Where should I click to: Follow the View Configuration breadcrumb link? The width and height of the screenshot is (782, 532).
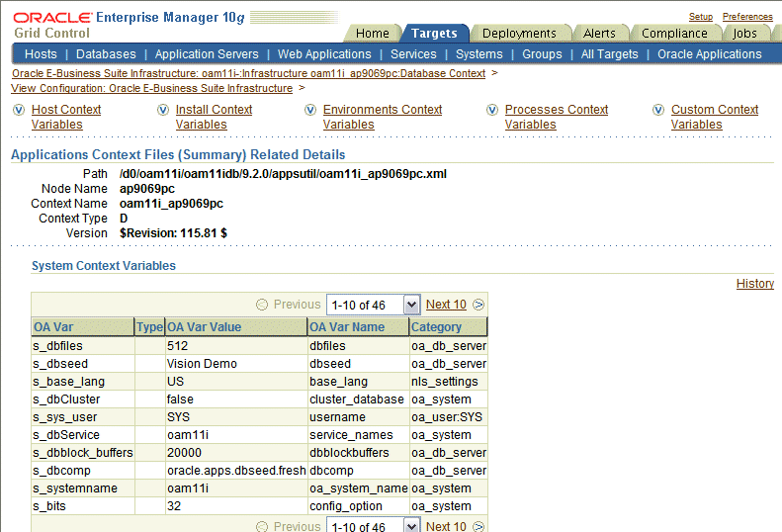(151, 88)
